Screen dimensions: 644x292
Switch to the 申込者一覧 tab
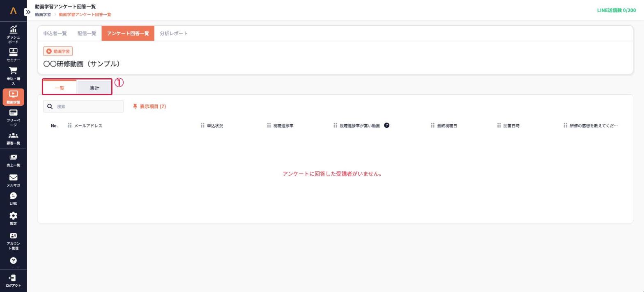(x=55, y=34)
